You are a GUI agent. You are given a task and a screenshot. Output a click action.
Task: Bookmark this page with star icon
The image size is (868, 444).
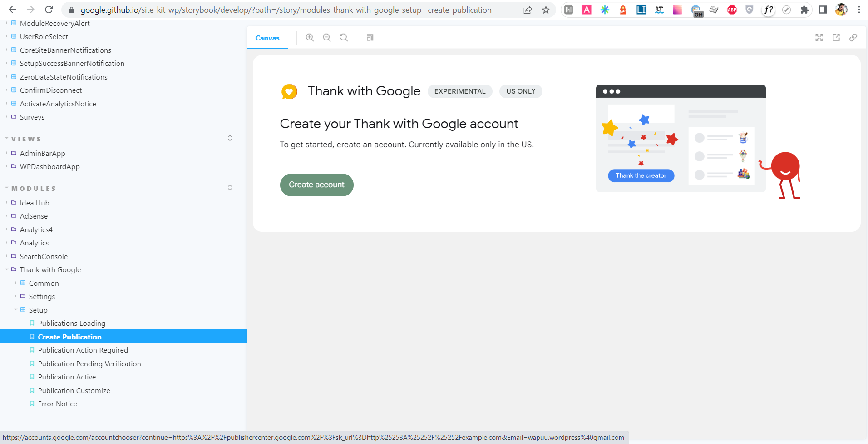(546, 10)
